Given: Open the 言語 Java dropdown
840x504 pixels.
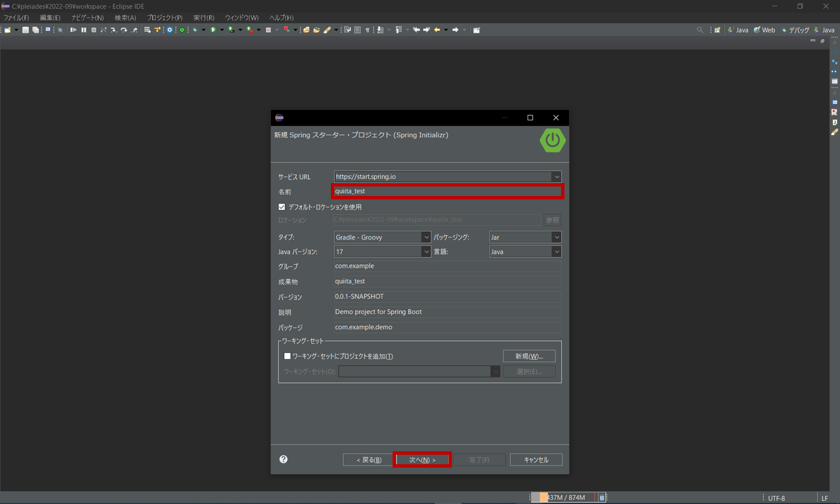Looking at the screenshot, I should point(557,251).
